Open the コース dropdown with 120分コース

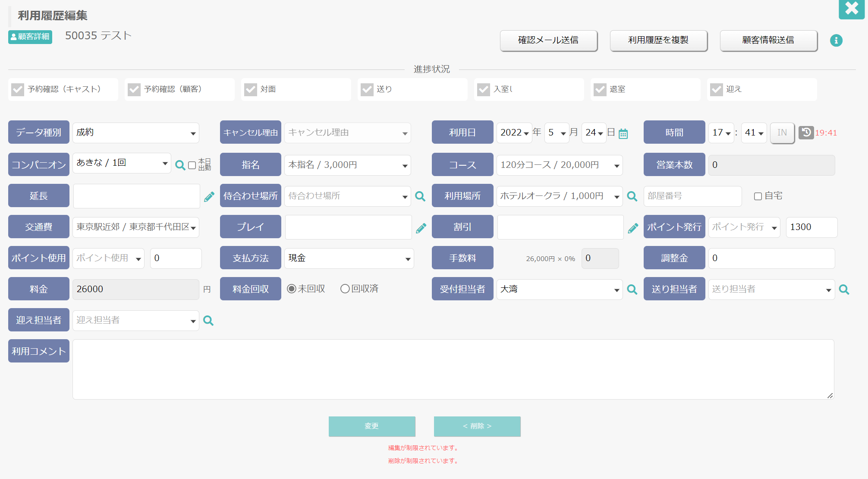tap(560, 165)
